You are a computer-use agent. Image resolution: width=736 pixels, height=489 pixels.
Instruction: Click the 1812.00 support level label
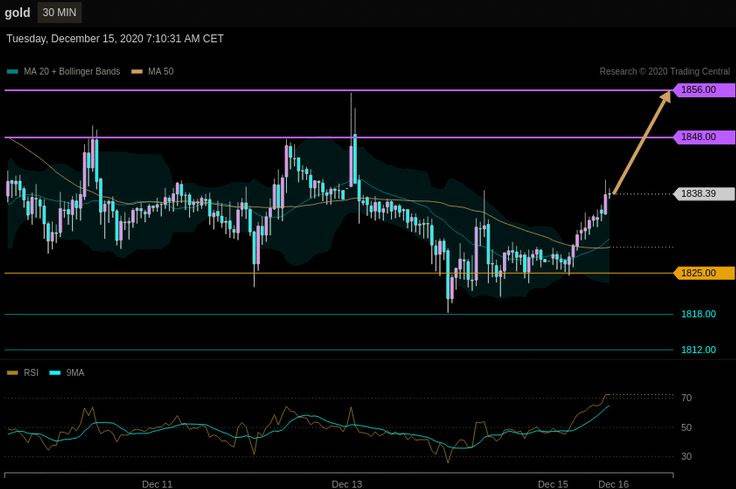click(x=698, y=350)
